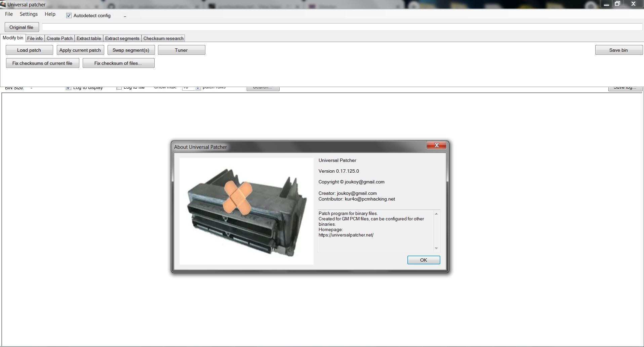Select the Extract segments tab
The width and height of the screenshot is (644, 347).
tap(122, 38)
